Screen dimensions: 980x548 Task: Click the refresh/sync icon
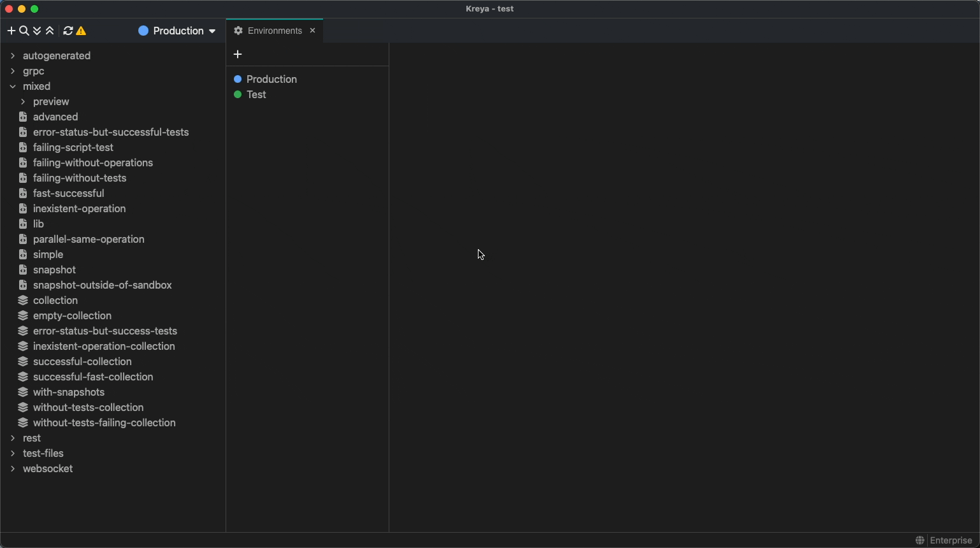[68, 31]
